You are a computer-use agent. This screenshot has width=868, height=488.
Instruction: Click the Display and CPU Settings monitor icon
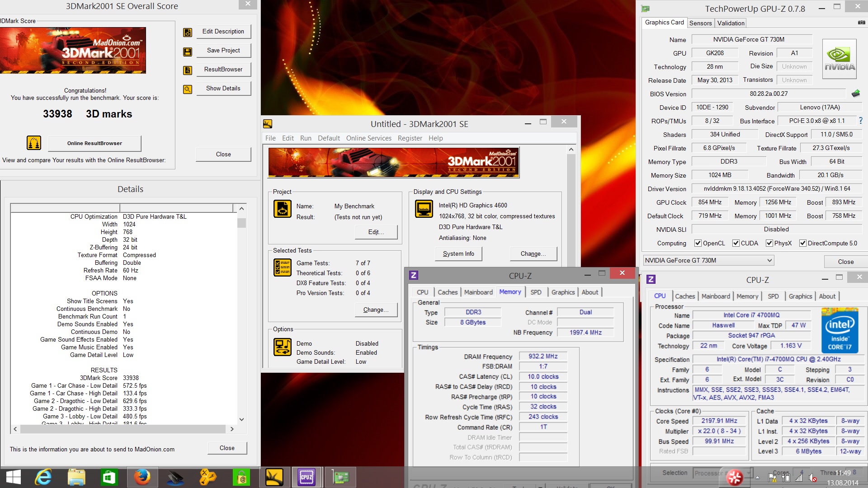pos(424,209)
